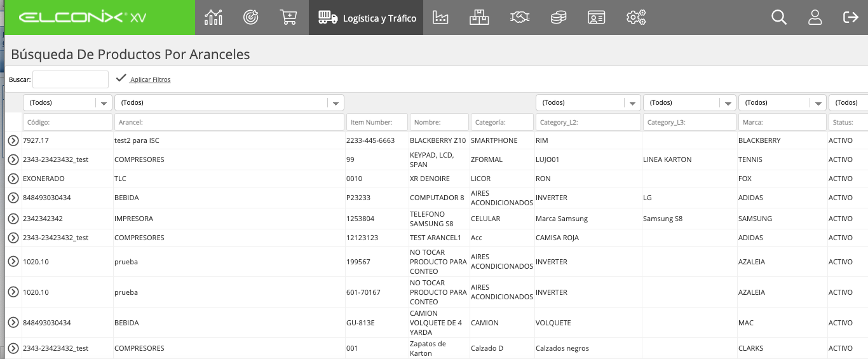The width and height of the screenshot is (868, 359).
Task: Open the Category_L3 (Todos) dropdown
Action: [689, 102]
